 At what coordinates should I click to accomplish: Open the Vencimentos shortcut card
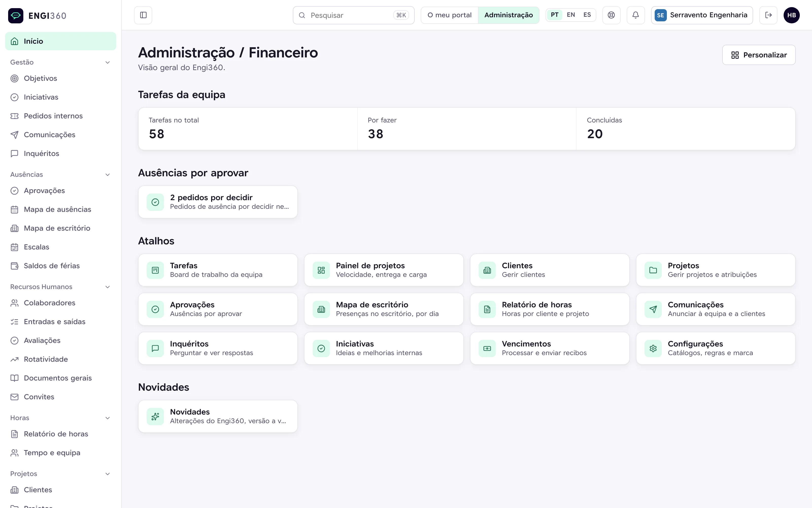550,348
